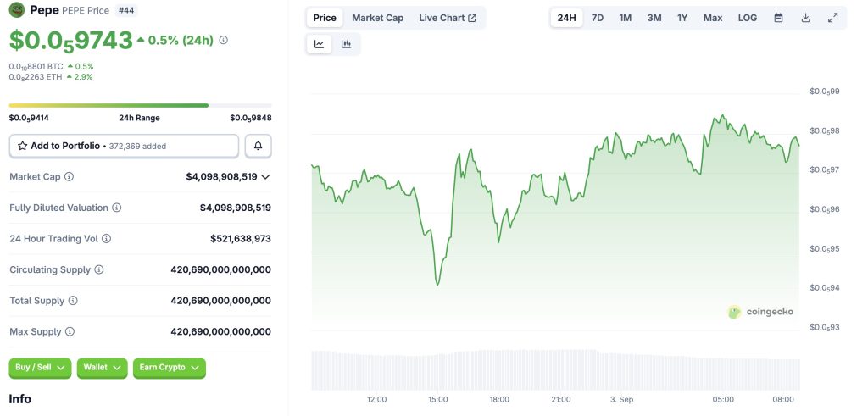Viewport: 868px width, 416px height.
Task: Select the 24H time range
Action: [x=567, y=18]
